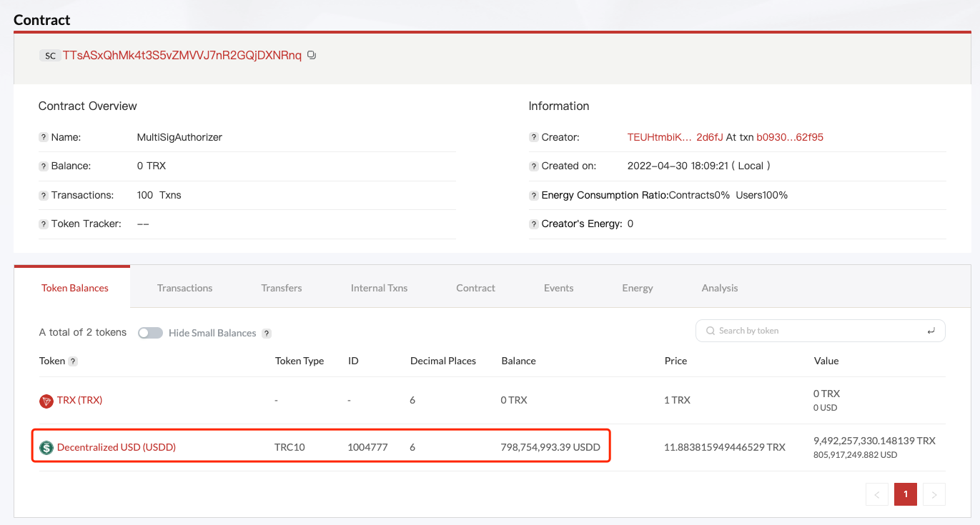Viewport: 980px width, 525px height.
Task: Click the ID column header
Action: (x=353, y=361)
